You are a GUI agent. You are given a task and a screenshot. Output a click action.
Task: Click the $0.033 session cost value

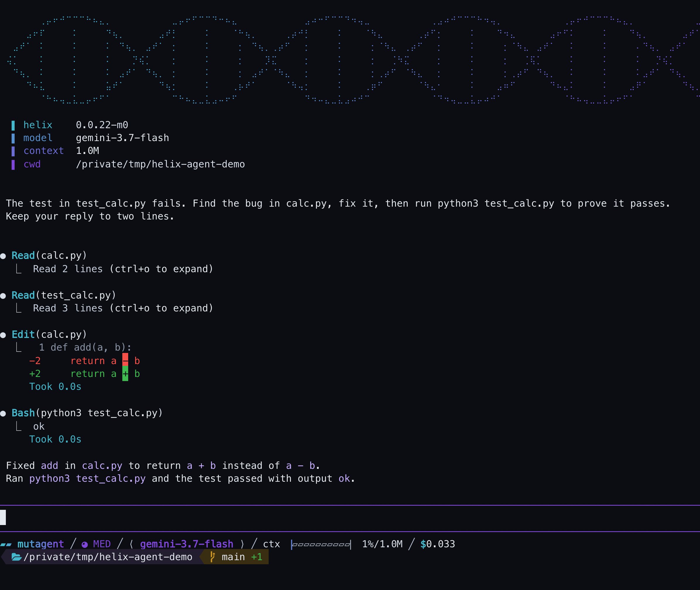[x=438, y=544]
